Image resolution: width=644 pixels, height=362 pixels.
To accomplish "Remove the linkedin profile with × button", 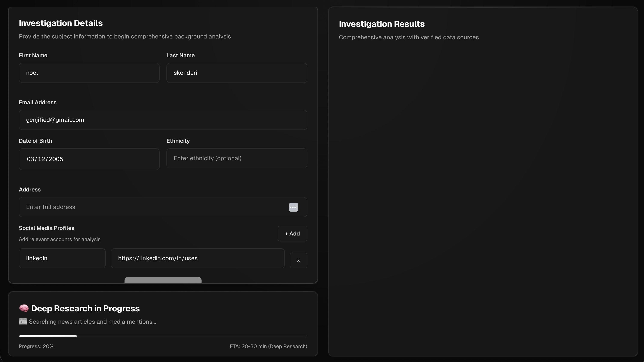I will click(298, 260).
